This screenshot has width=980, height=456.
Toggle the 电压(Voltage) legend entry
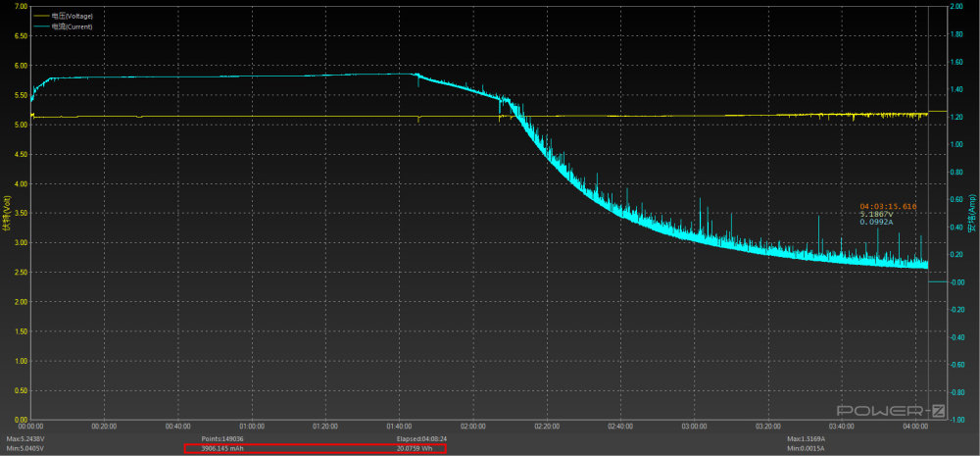[73, 17]
